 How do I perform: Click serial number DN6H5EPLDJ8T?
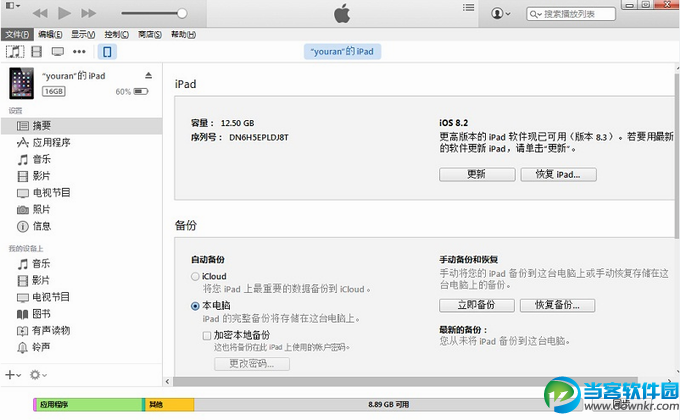258,138
